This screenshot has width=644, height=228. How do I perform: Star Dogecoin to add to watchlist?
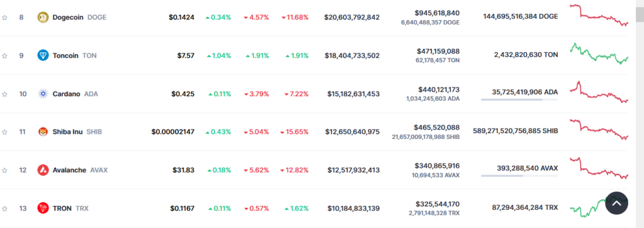pos(4,18)
